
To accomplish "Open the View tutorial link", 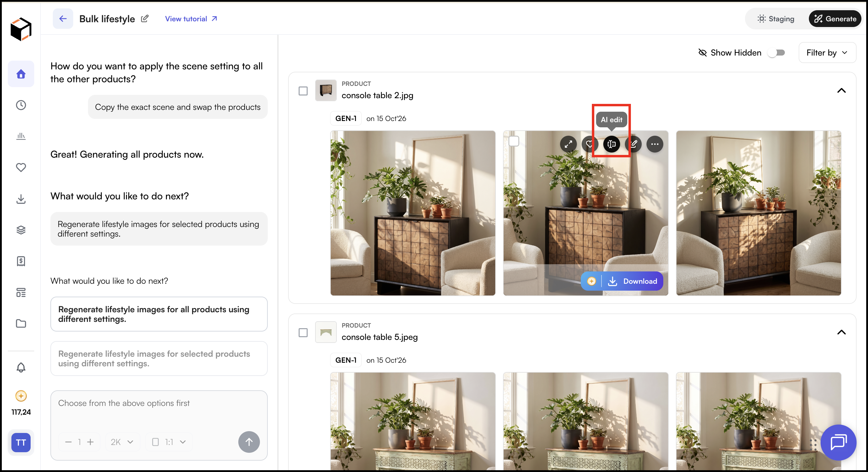I will (191, 19).
